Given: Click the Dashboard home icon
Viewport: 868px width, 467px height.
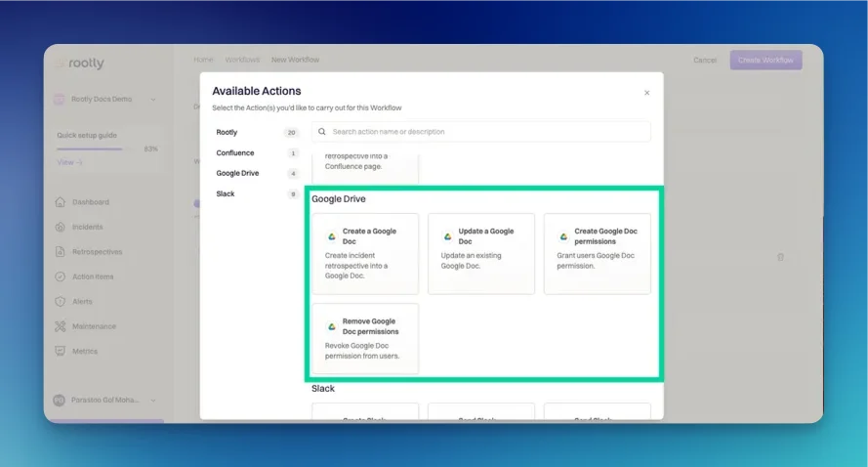Looking at the screenshot, I should click(61, 202).
